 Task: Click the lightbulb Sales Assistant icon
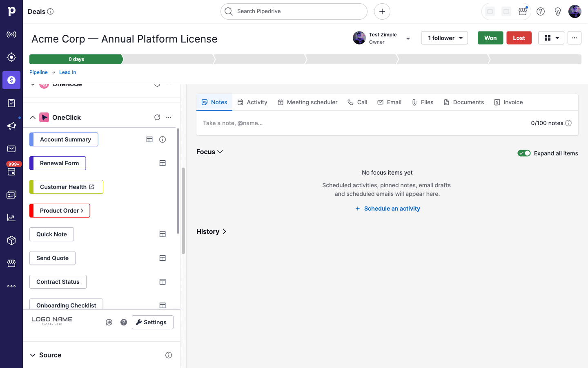pos(558,11)
